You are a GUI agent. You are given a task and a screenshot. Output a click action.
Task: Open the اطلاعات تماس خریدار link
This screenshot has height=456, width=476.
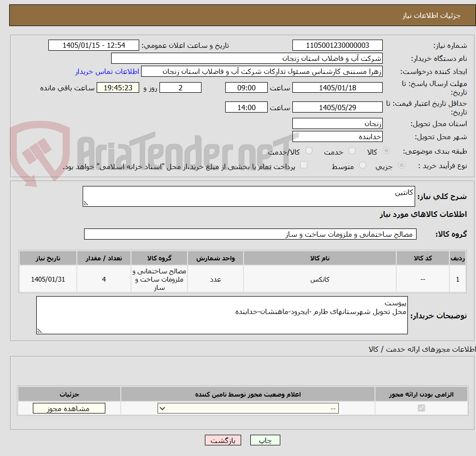point(107,71)
